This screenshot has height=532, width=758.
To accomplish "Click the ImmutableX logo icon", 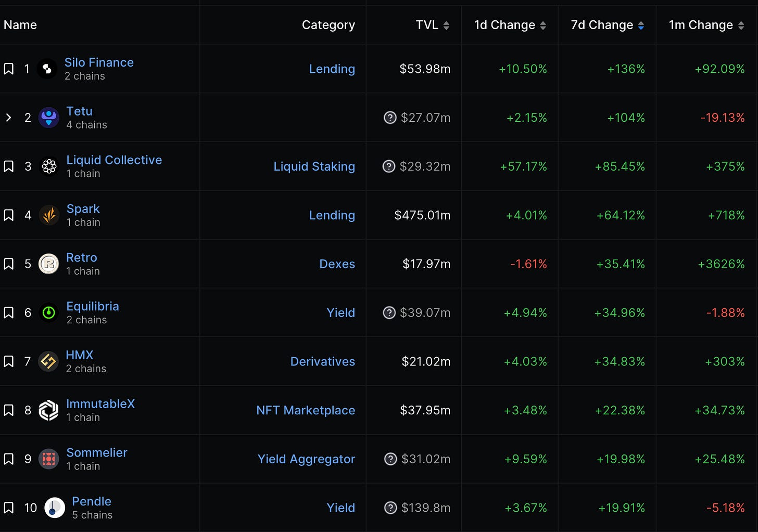I will point(49,410).
